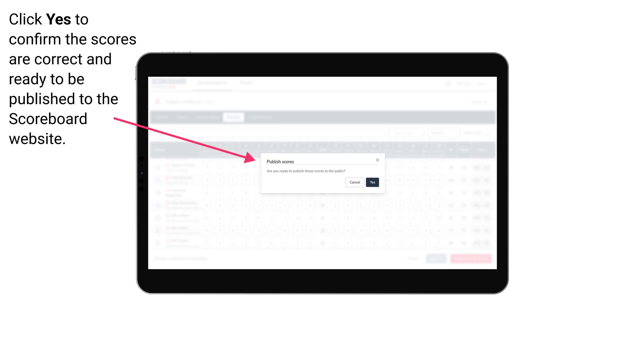Click Yes to publish scores
The image size is (644, 346).
[372, 182]
